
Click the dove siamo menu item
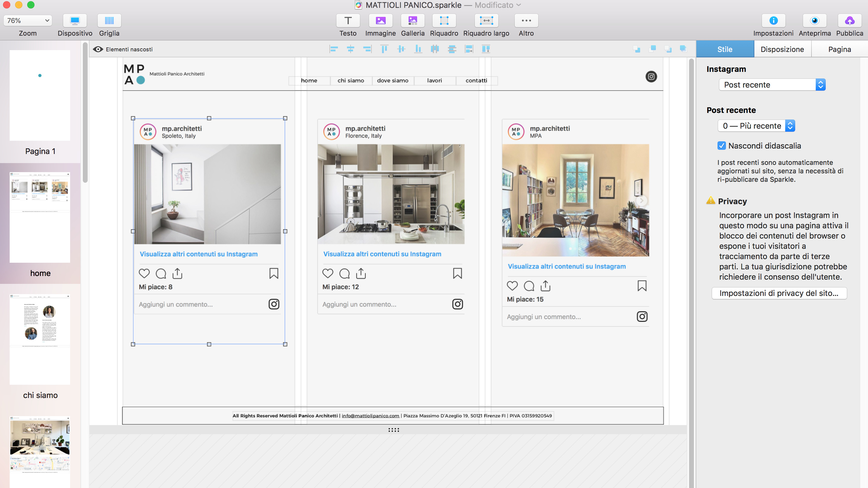[x=393, y=81]
